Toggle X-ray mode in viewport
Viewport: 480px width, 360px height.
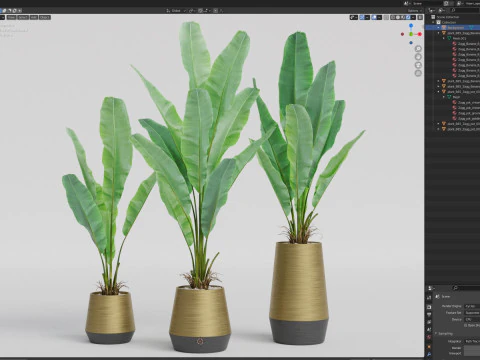pos(386,17)
